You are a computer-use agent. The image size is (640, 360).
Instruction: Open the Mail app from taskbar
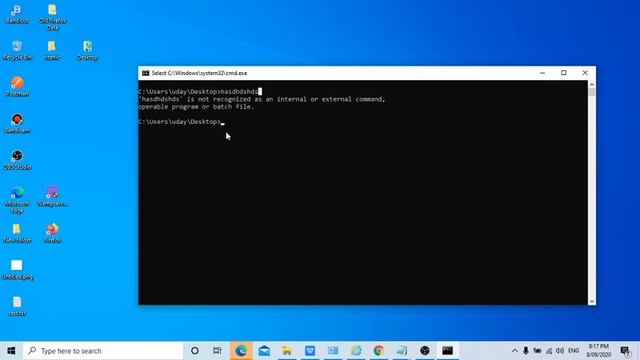tap(264, 351)
